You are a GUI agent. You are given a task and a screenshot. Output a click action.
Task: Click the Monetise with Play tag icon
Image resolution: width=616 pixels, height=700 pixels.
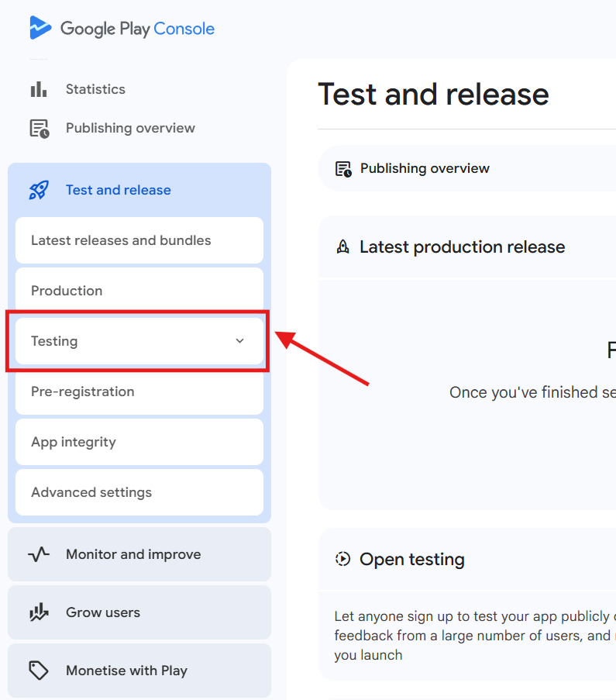point(39,671)
